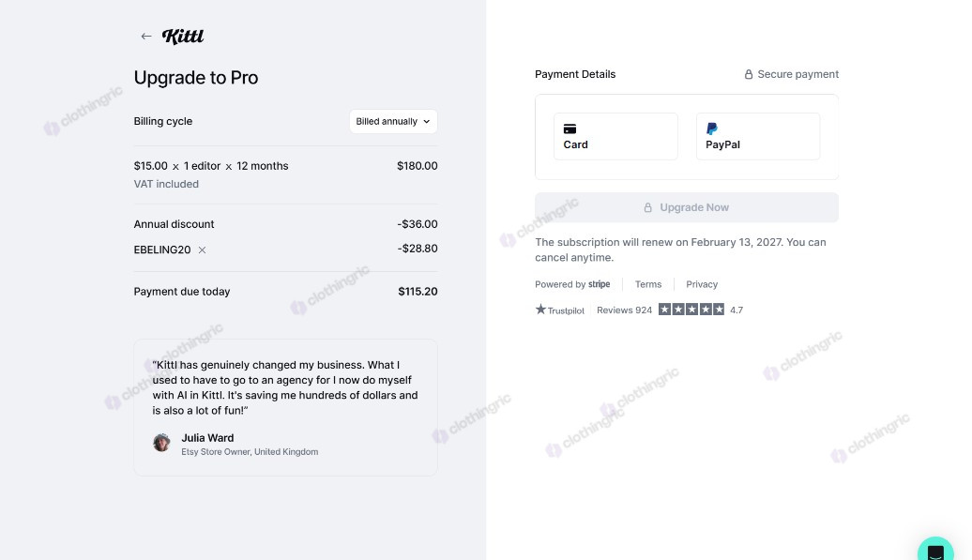Click the Powered by Stripe link
Screen dimensions: 972x560
pyautogui.click(x=572, y=284)
